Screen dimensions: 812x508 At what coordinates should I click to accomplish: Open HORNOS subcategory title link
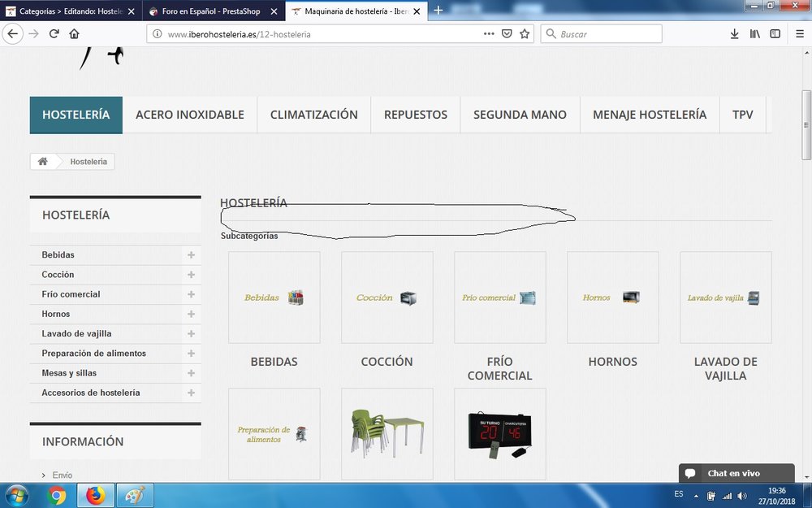(612, 362)
